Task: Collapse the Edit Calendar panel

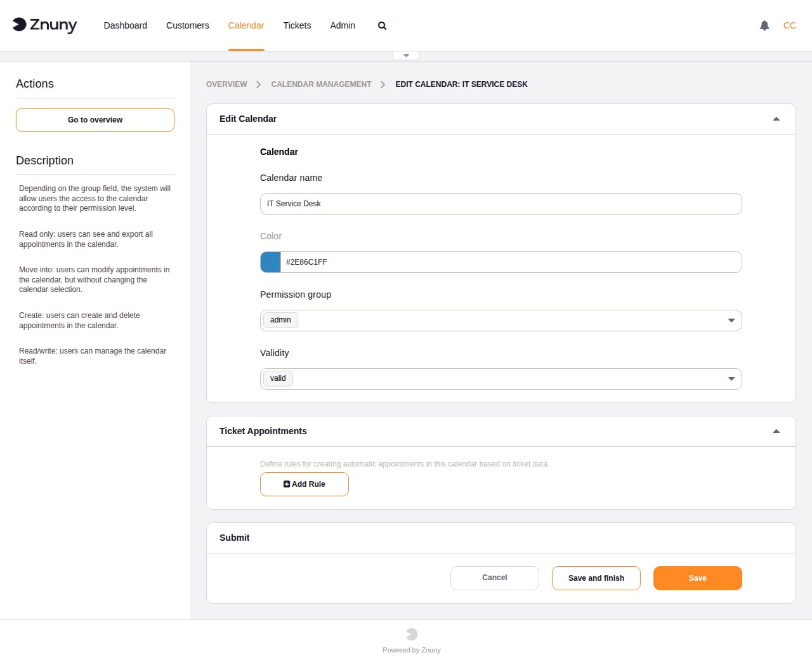Action: coord(776,119)
